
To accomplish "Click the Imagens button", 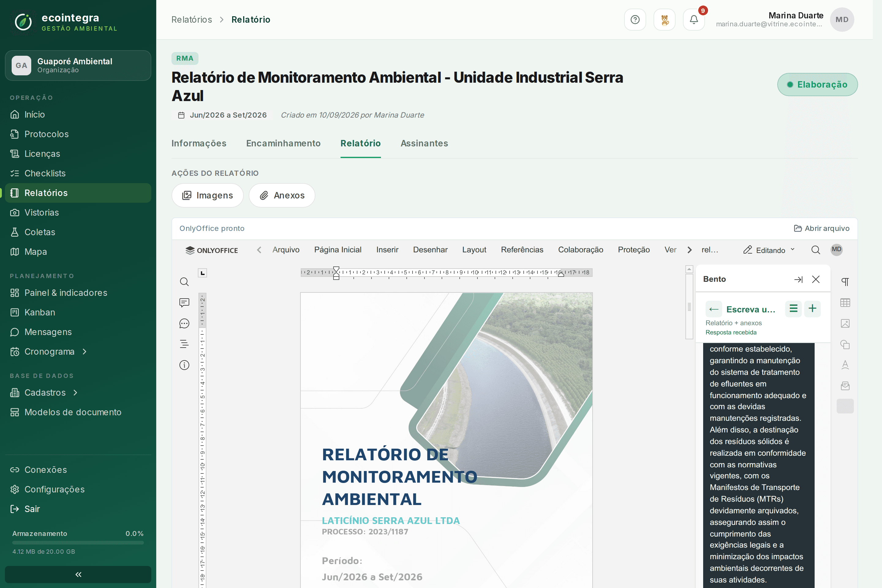I will click(207, 195).
